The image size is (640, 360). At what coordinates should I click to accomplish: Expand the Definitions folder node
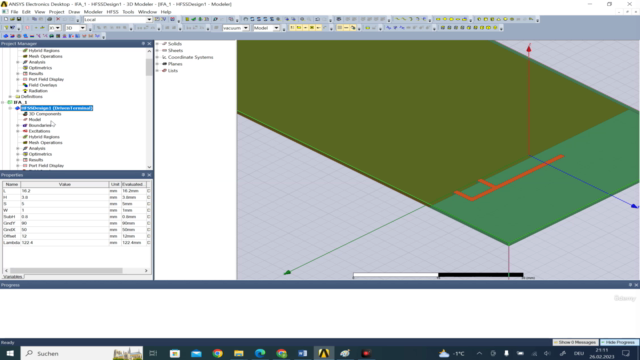click(x=10, y=97)
